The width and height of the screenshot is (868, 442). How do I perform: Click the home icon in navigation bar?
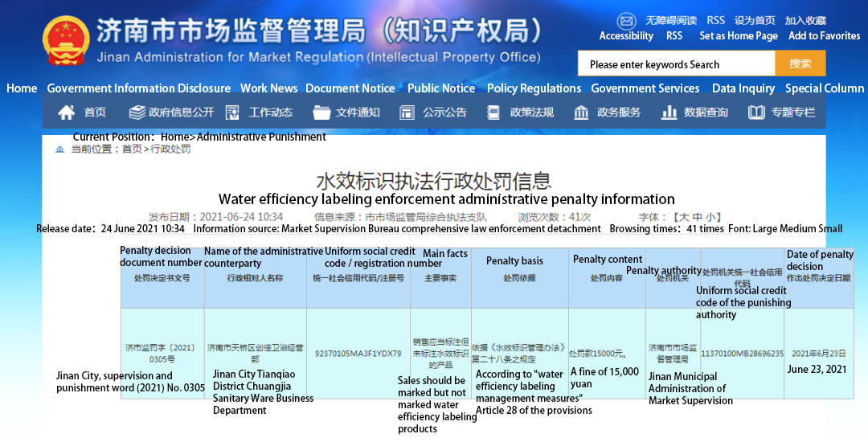[66, 113]
